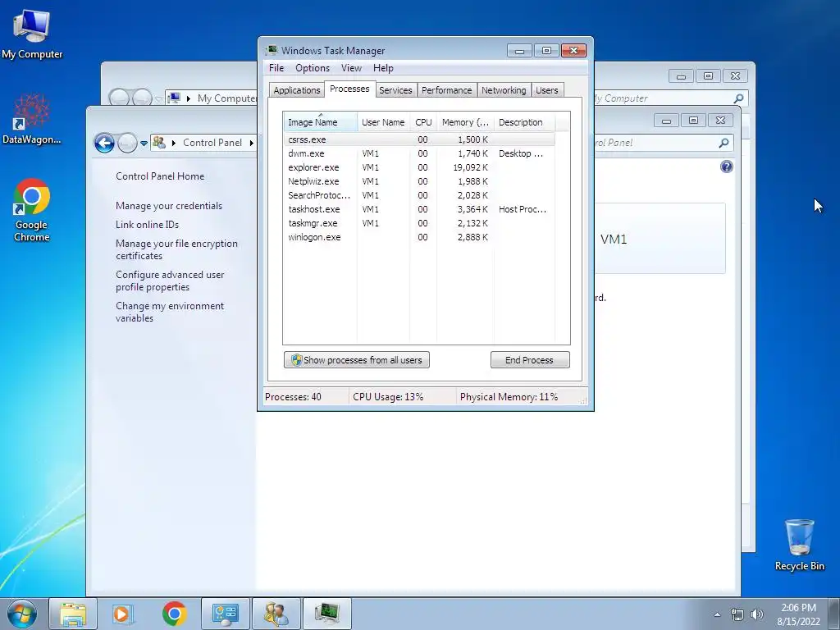Sort processes by Image Name column

pos(320,122)
